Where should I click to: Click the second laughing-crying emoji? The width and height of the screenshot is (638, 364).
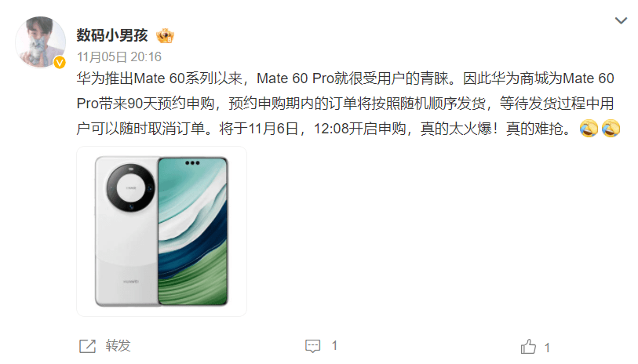click(x=611, y=129)
